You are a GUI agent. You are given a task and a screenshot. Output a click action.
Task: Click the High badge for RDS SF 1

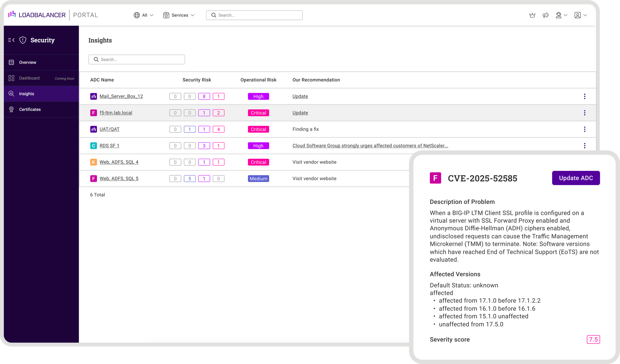pos(259,146)
